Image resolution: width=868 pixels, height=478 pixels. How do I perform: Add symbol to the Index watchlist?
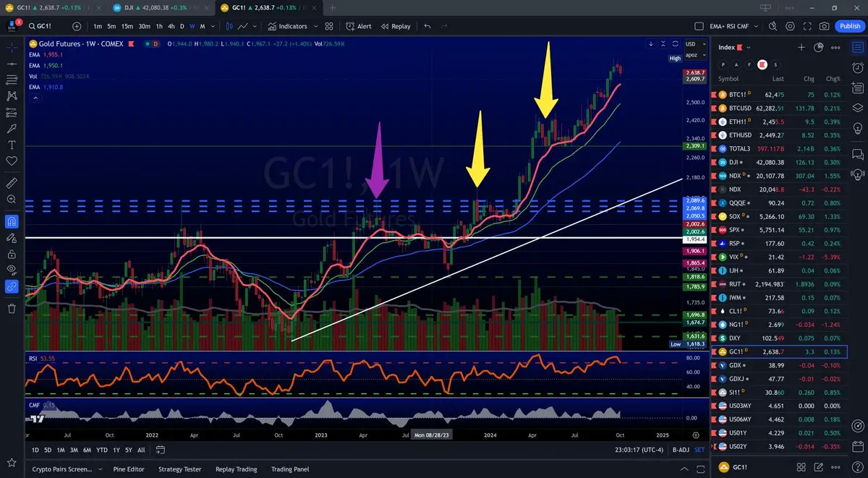[801, 47]
